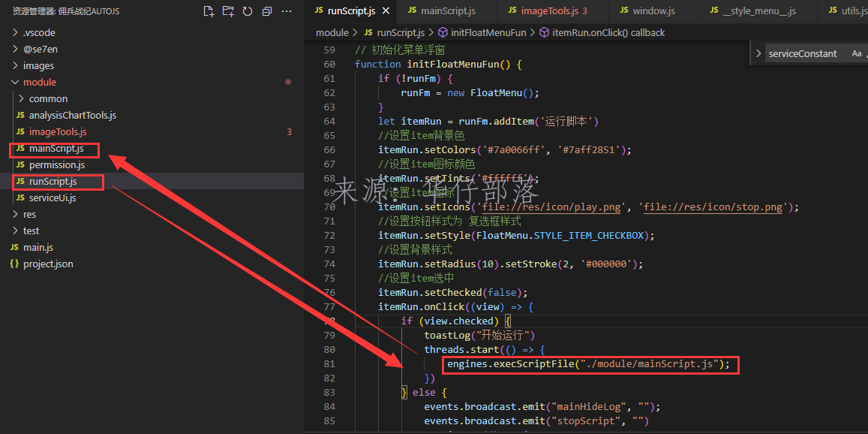Screen dimensions: 868x434
Task: Open main.js from the explorer tree
Action: click(x=152, y=247)
